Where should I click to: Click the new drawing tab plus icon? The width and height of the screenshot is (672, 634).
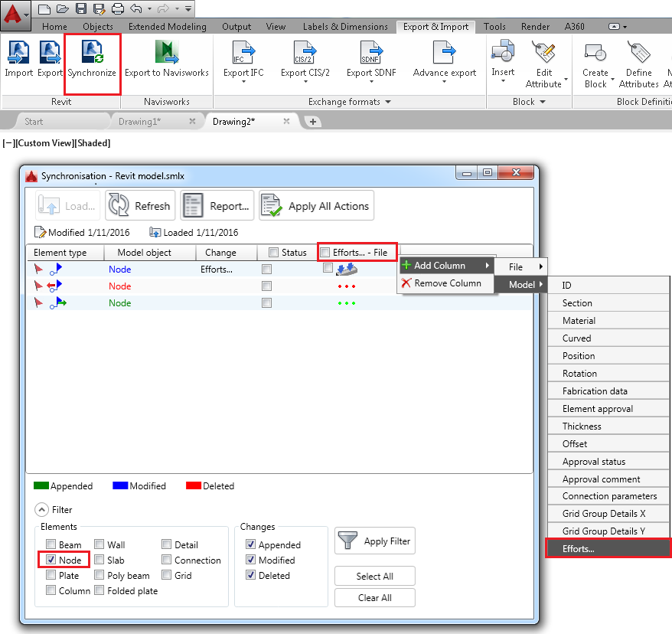[x=313, y=122]
